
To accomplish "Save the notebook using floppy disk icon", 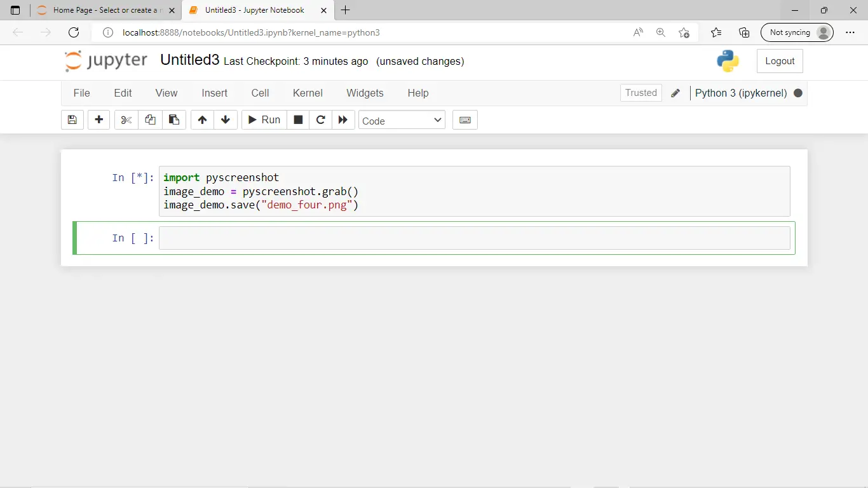I will pyautogui.click(x=72, y=119).
